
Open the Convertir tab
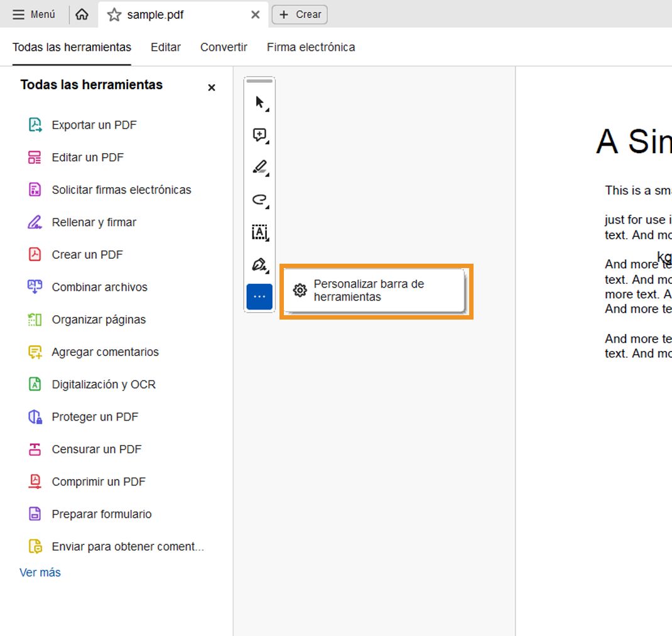(224, 47)
